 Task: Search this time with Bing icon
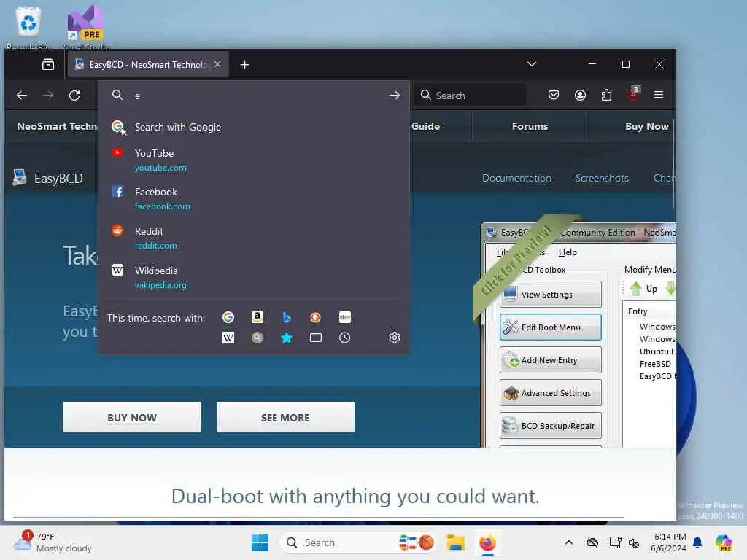(x=286, y=317)
